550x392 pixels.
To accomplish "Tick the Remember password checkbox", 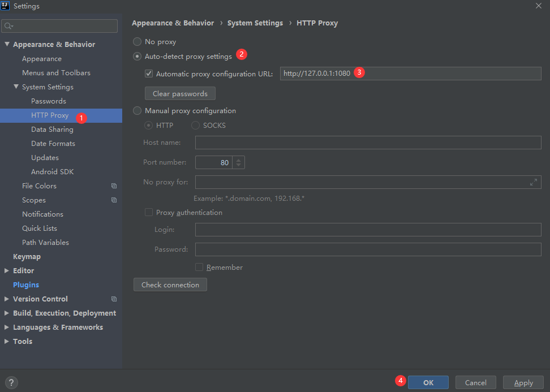I will 199,267.
